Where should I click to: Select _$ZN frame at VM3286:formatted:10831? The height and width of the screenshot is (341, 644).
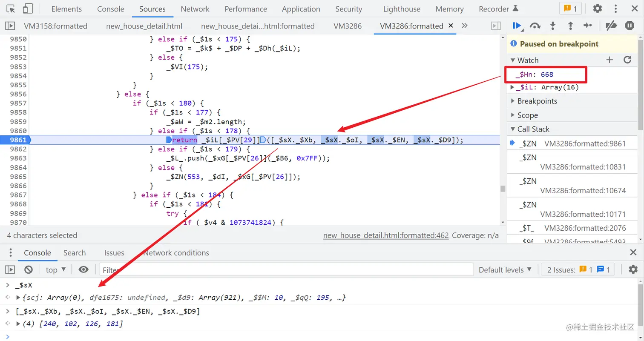tap(572, 162)
